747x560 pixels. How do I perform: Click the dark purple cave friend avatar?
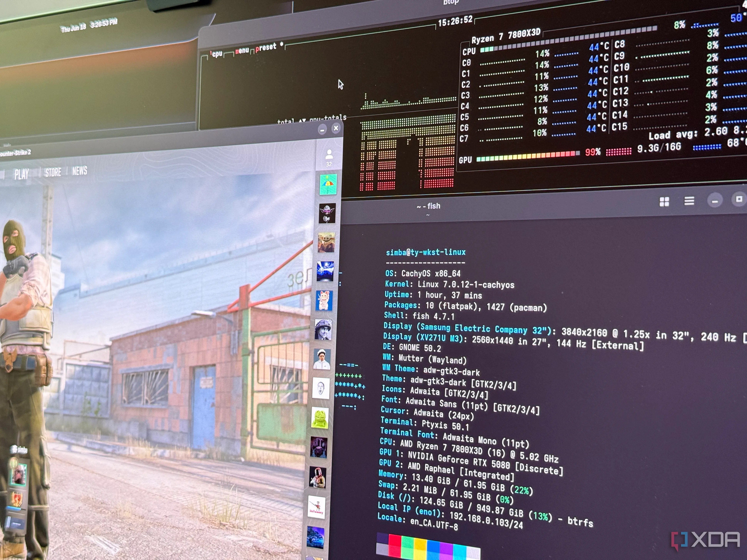(x=318, y=447)
